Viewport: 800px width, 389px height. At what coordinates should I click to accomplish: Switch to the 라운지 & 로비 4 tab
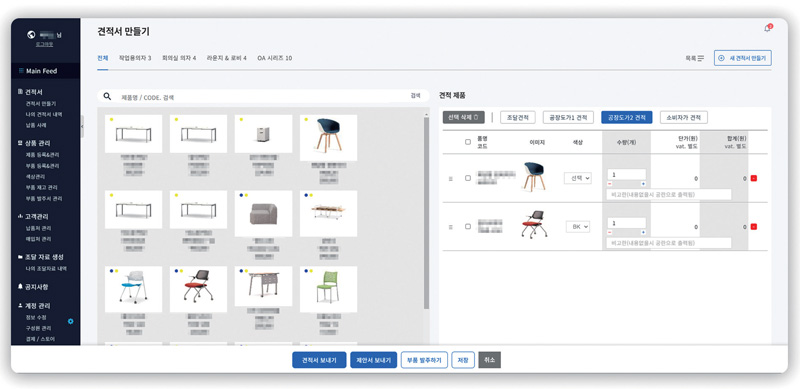tap(227, 58)
